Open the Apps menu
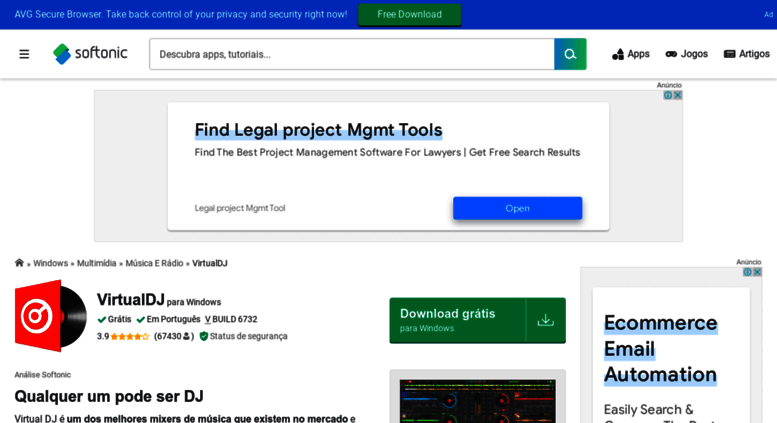This screenshot has height=423, width=777. pos(630,54)
